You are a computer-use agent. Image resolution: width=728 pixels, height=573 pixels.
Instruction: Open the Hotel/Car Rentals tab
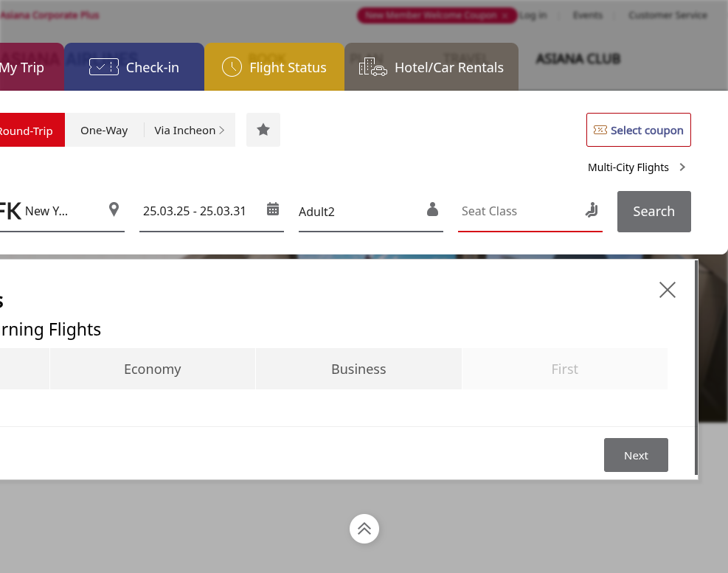point(431,67)
